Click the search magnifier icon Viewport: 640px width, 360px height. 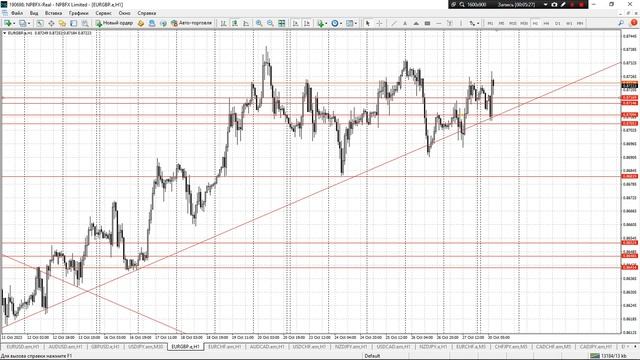[x=621, y=23]
